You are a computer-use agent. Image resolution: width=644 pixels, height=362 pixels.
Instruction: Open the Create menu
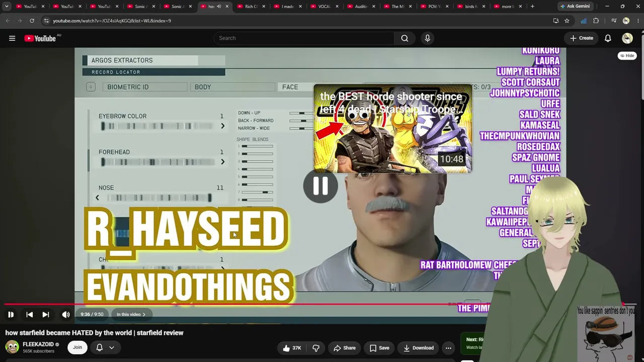(582, 38)
